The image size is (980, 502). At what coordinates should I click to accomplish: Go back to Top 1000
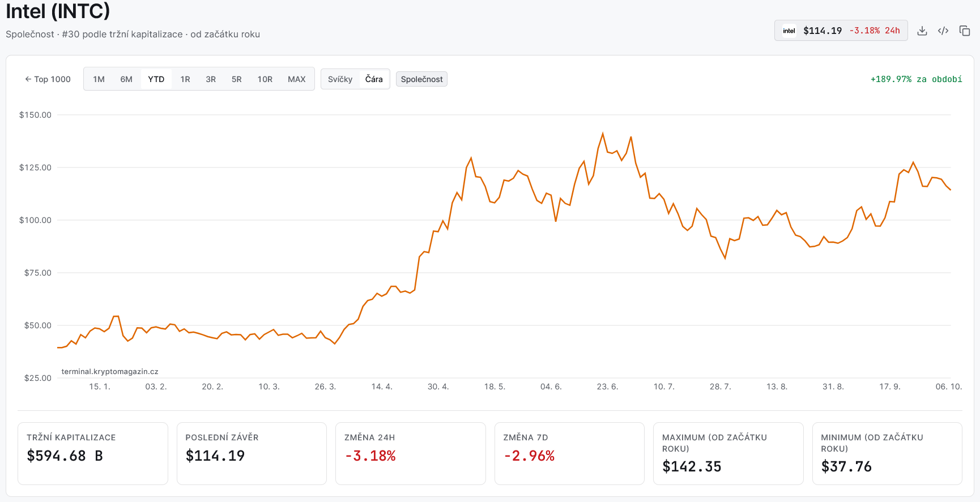click(x=48, y=79)
